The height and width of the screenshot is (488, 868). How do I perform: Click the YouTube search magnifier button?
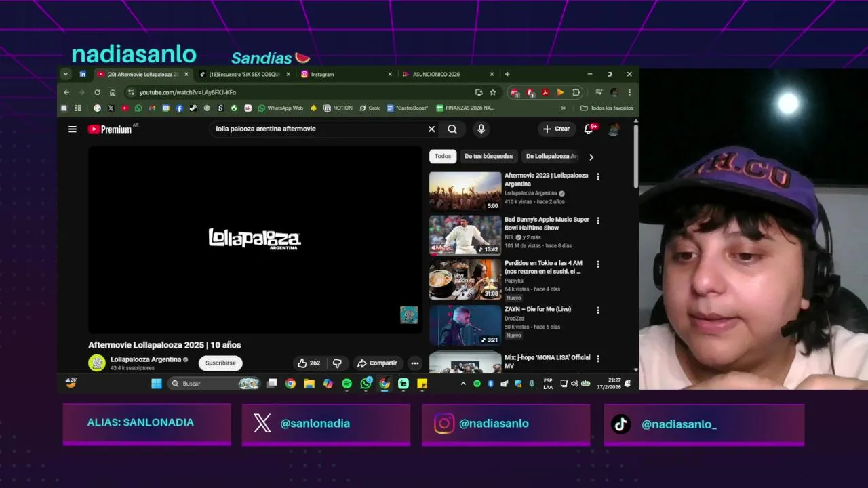point(452,129)
